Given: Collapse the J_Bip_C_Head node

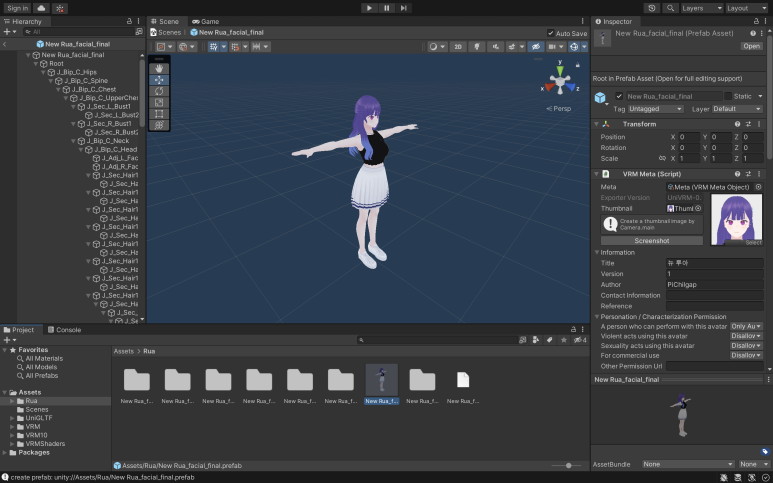Looking at the screenshot, I should (81, 149).
